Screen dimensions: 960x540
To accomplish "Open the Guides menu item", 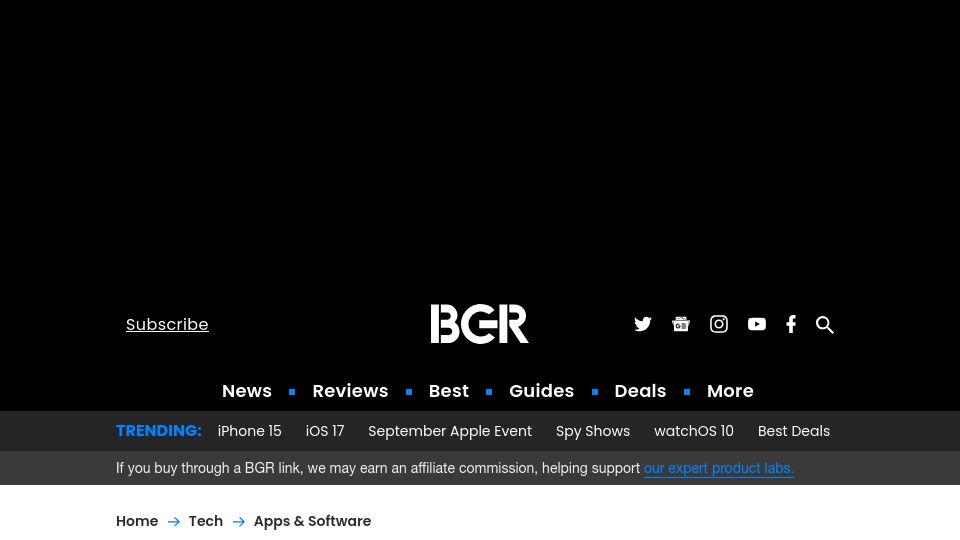I will pos(541,391).
